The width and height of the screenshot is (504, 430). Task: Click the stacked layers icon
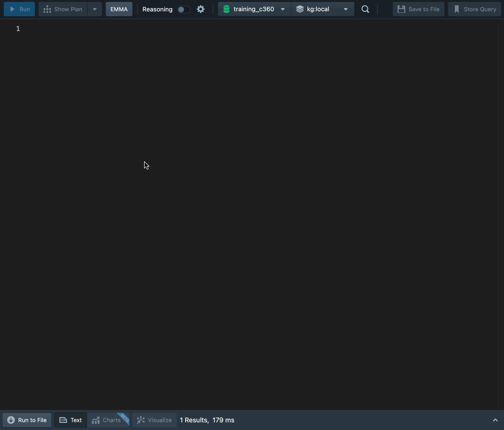[x=300, y=9]
